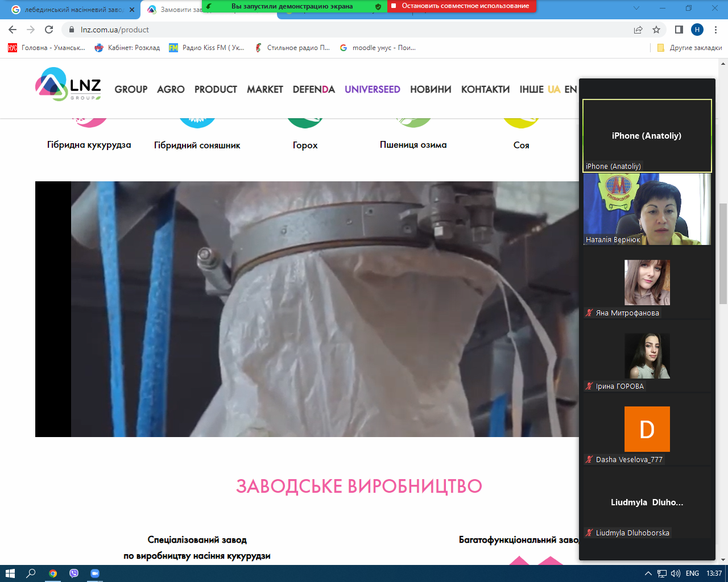Click the LNZ Group logo
Viewport: 728px width, 582px height.
[x=68, y=84]
